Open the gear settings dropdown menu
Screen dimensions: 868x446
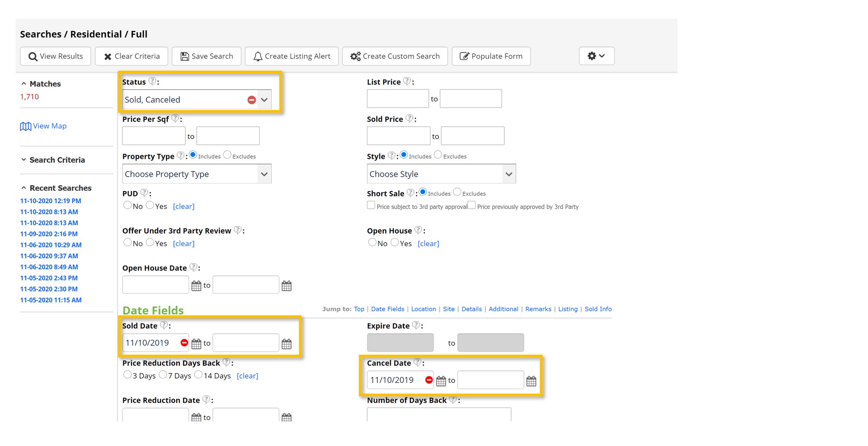[596, 56]
